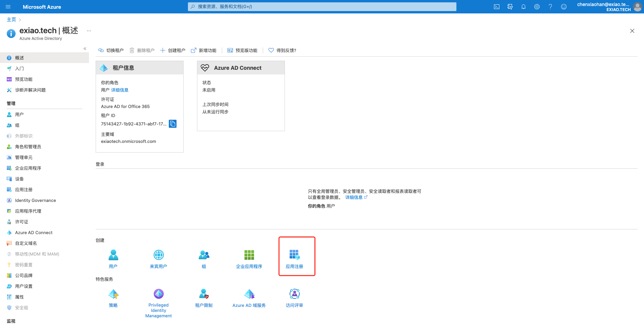Open 许可证 in the sidebar
The image size is (644, 325).
(x=44, y=222)
